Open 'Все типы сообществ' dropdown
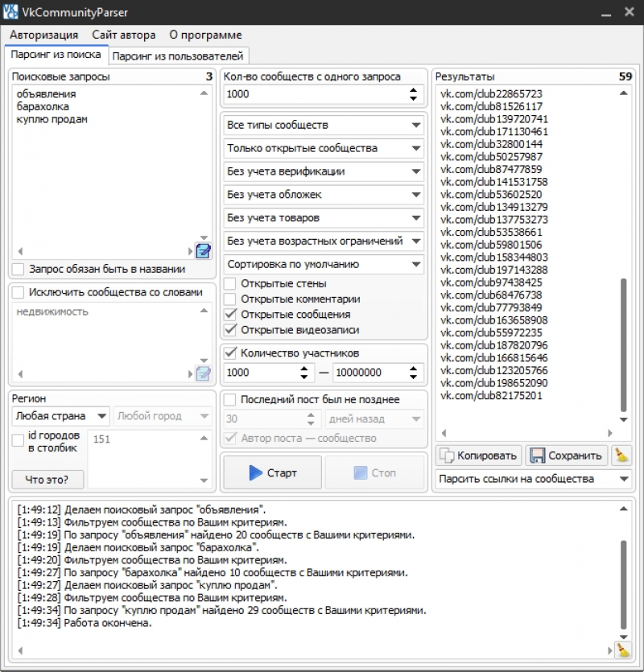The height and width of the screenshot is (672, 644). (x=324, y=125)
